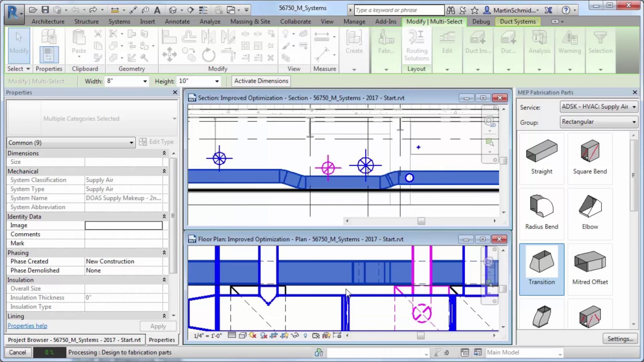Open the Main Model design options dropdown
This screenshot has height=362, width=644.
point(525,352)
